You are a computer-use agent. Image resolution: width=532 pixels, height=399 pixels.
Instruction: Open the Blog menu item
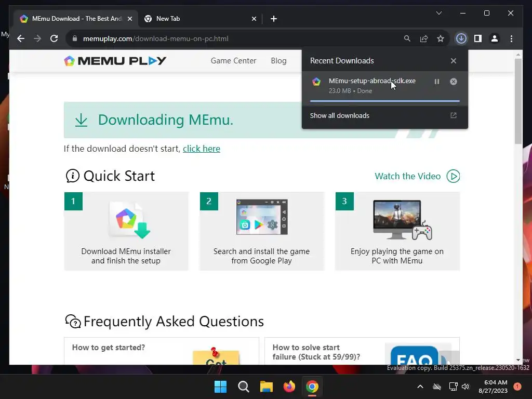pos(278,61)
